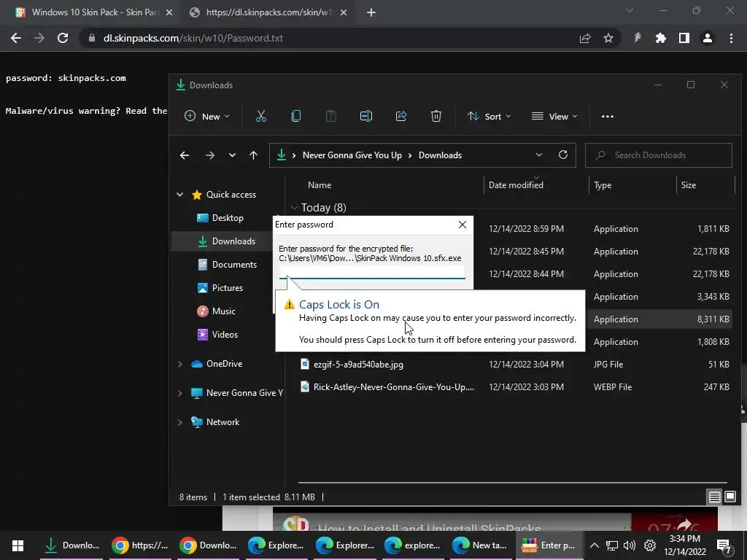Click the settings gear in the system tray
Viewport: 747px width, 560px height.
click(x=650, y=545)
